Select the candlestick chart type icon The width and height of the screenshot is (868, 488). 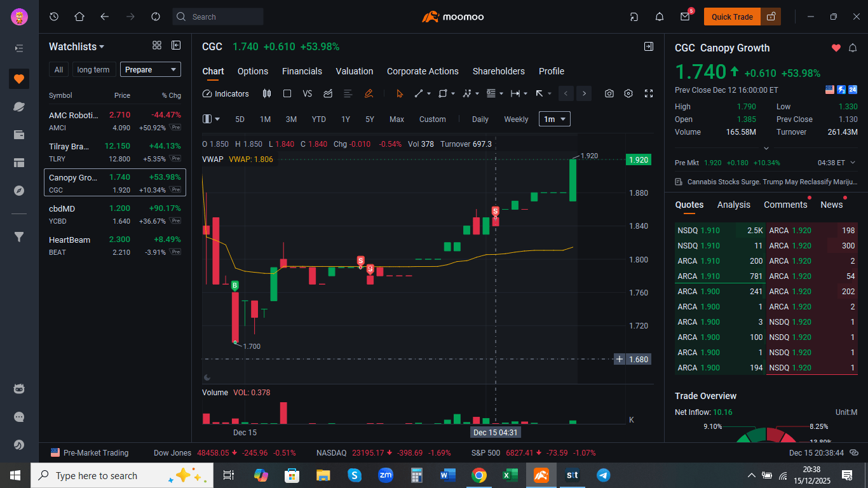tap(267, 93)
